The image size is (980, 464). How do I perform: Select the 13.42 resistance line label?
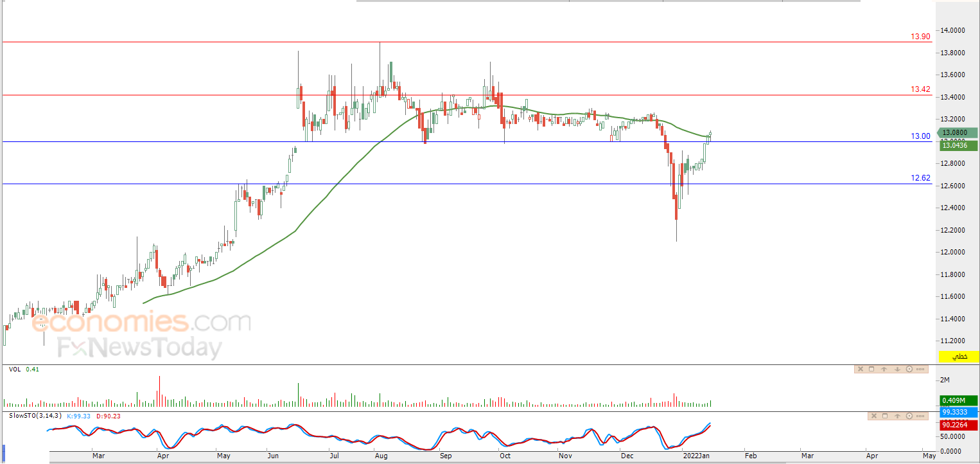[x=920, y=89]
